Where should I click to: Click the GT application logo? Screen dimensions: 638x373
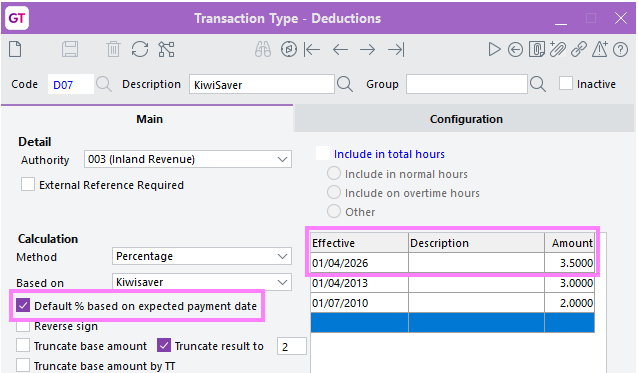17,18
